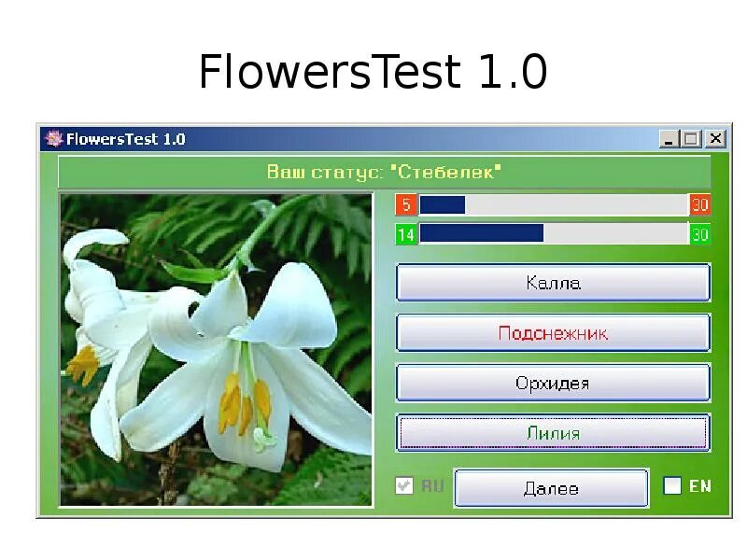Choose the answer Калла
Screen dimensions: 747x560
(553, 283)
